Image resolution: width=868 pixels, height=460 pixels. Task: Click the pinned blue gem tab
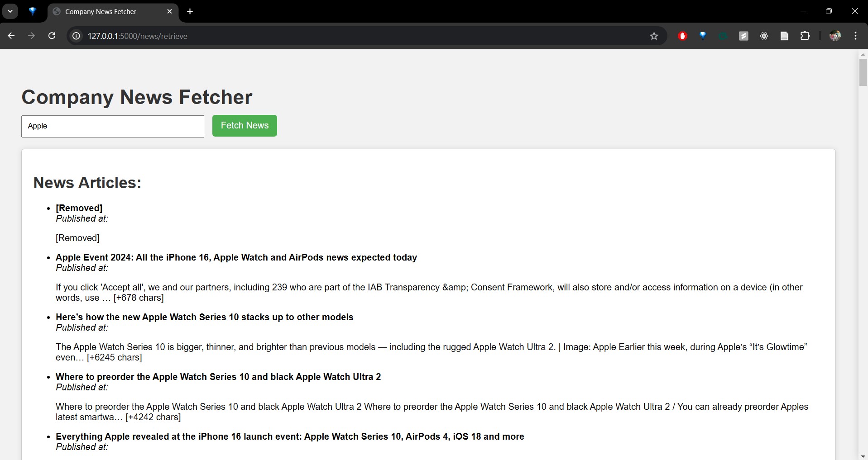point(32,11)
